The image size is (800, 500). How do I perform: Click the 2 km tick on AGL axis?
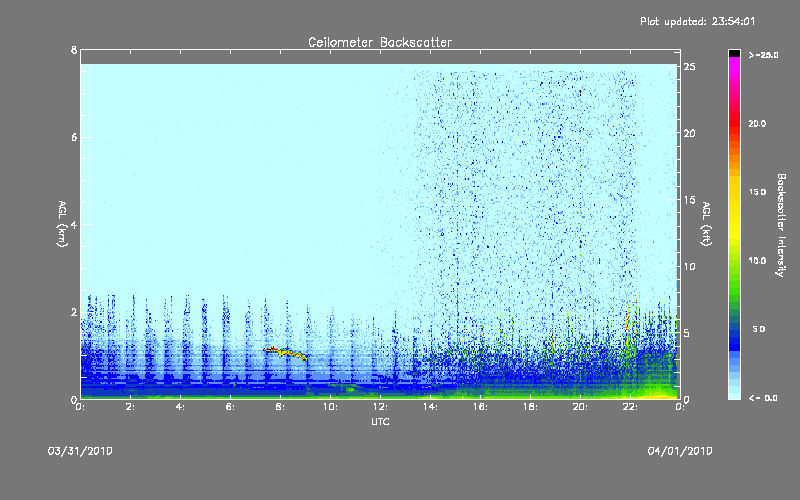tap(74, 312)
